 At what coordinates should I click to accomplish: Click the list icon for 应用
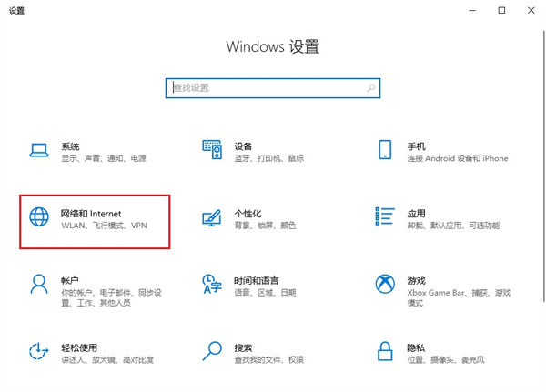385,216
